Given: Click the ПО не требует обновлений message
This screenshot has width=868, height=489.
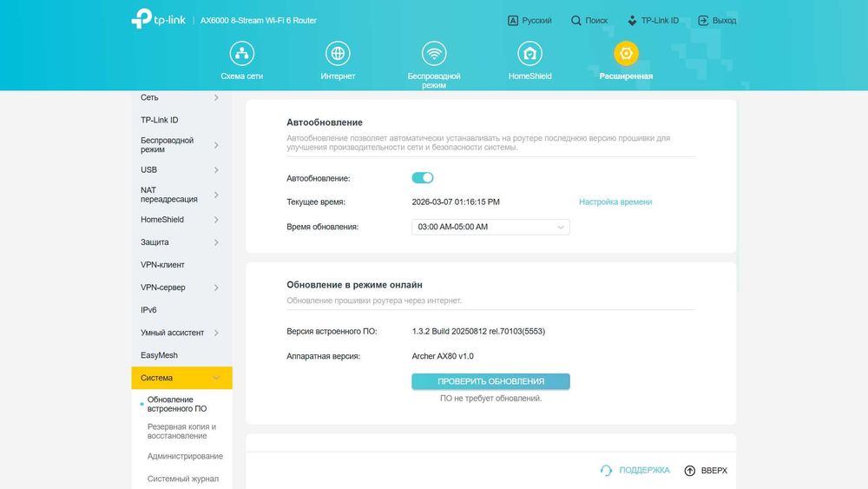Looking at the screenshot, I should pyautogui.click(x=490, y=398).
